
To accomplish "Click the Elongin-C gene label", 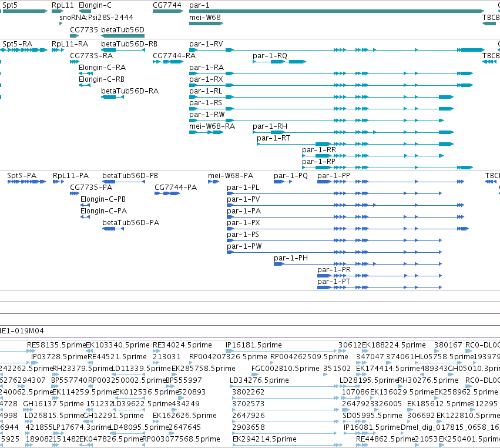I will 95,5.
